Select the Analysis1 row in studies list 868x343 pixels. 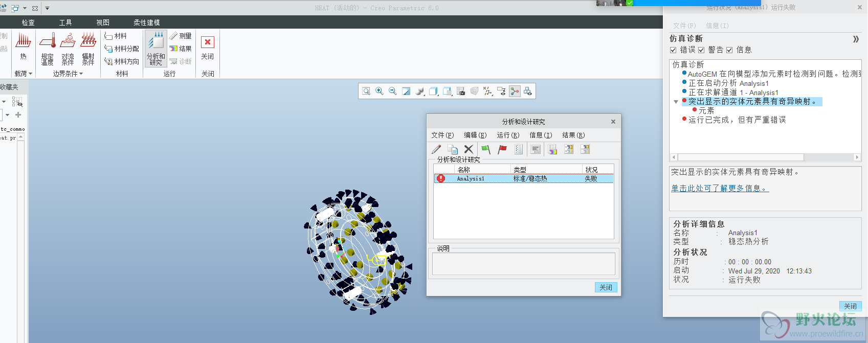(x=523, y=178)
